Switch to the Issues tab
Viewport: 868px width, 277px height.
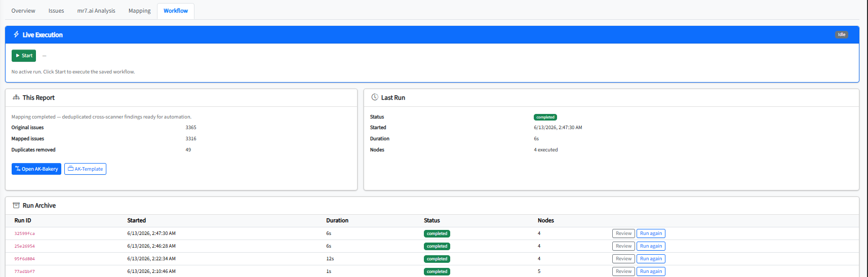56,11
